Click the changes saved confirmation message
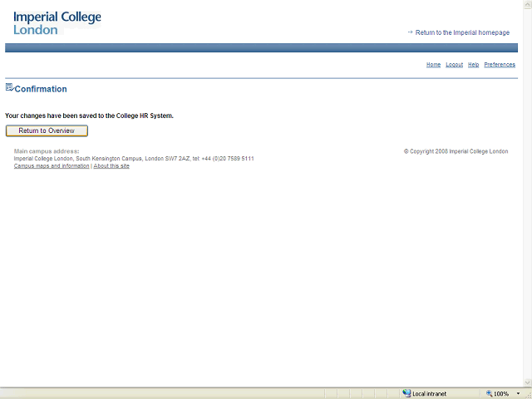The image size is (532, 399). (89, 116)
